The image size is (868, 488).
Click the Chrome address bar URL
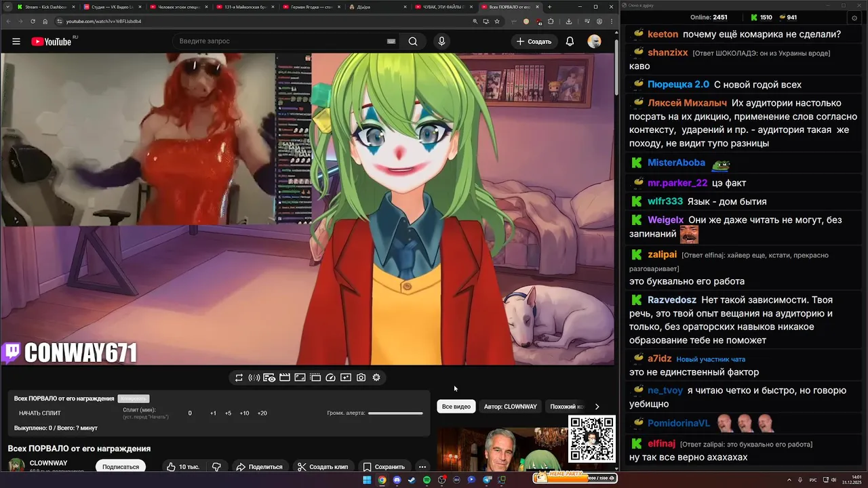point(104,21)
